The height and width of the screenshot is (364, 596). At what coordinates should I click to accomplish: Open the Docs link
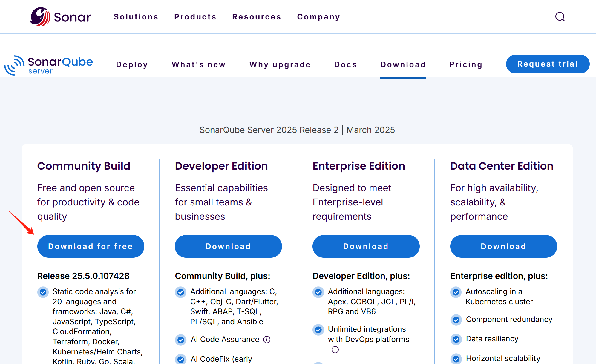pyautogui.click(x=345, y=64)
